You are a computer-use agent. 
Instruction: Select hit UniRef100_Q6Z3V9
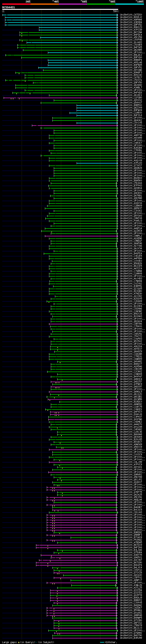(x=131, y=108)
